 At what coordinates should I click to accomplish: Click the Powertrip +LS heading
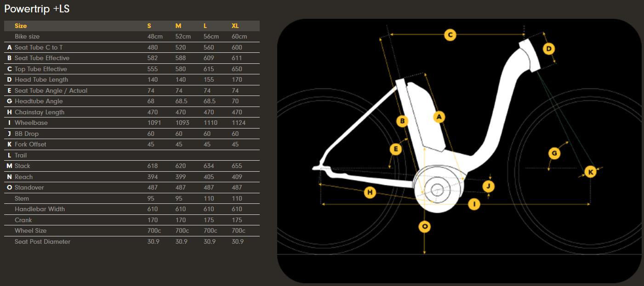pos(37,9)
